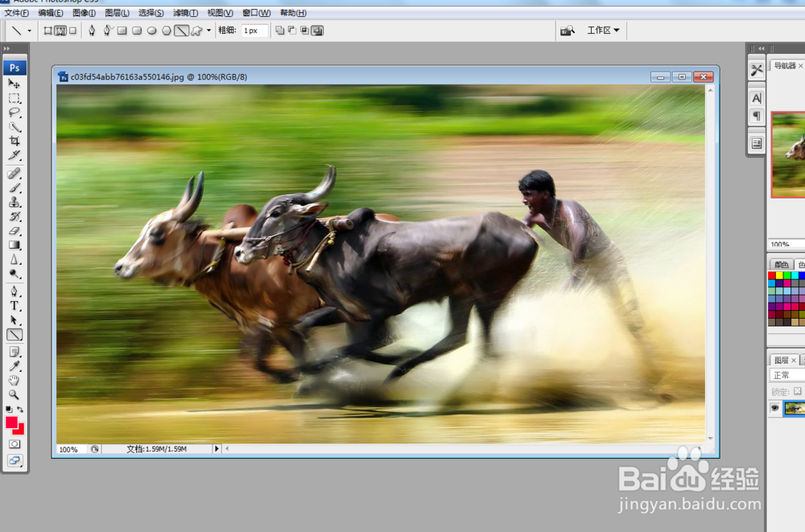Select the Move tool

(14, 84)
